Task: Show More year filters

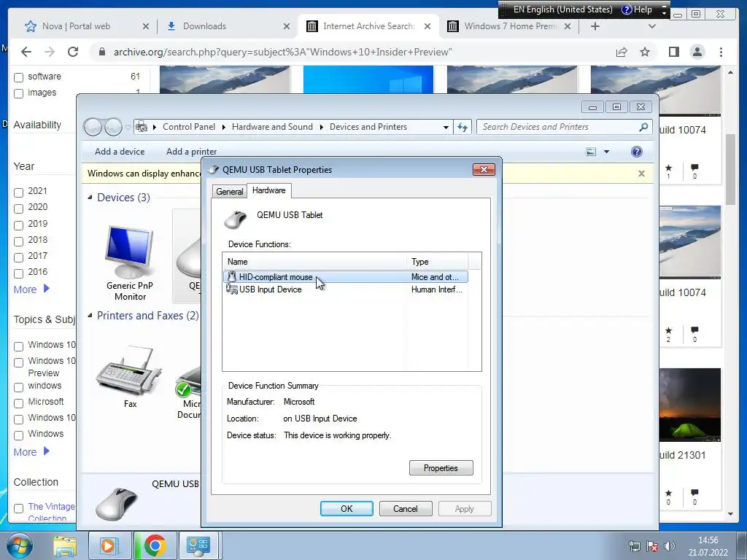Action: [x=31, y=289]
